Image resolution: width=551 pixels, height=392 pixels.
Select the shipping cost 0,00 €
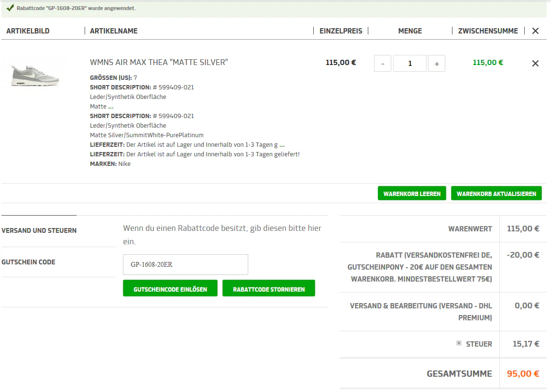tap(527, 305)
